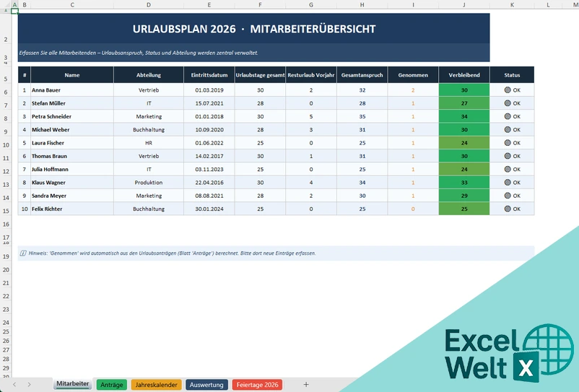The image size is (579, 392).
Task: Select the Petra Schneider name cell
Action: pyautogui.click(x=72, y=116)
